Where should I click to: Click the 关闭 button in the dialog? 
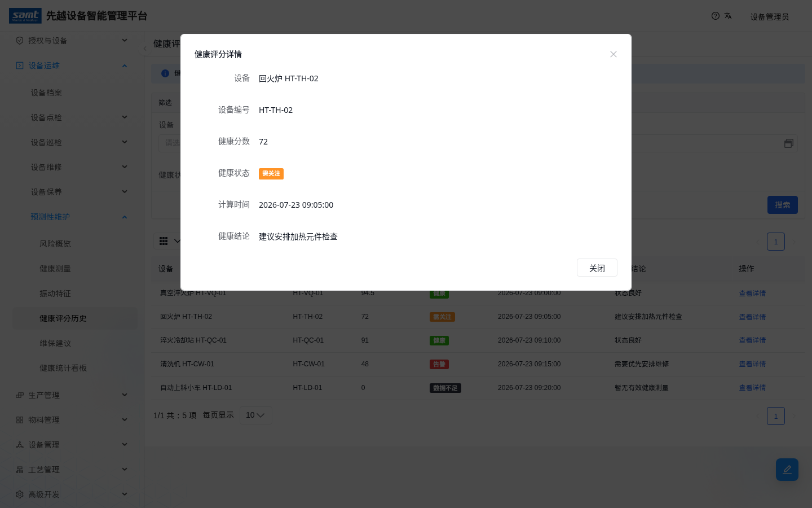[597, 268]
